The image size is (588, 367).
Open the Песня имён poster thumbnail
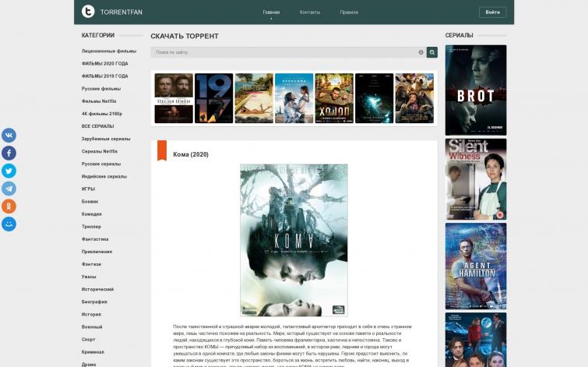(x=174, y=98)
